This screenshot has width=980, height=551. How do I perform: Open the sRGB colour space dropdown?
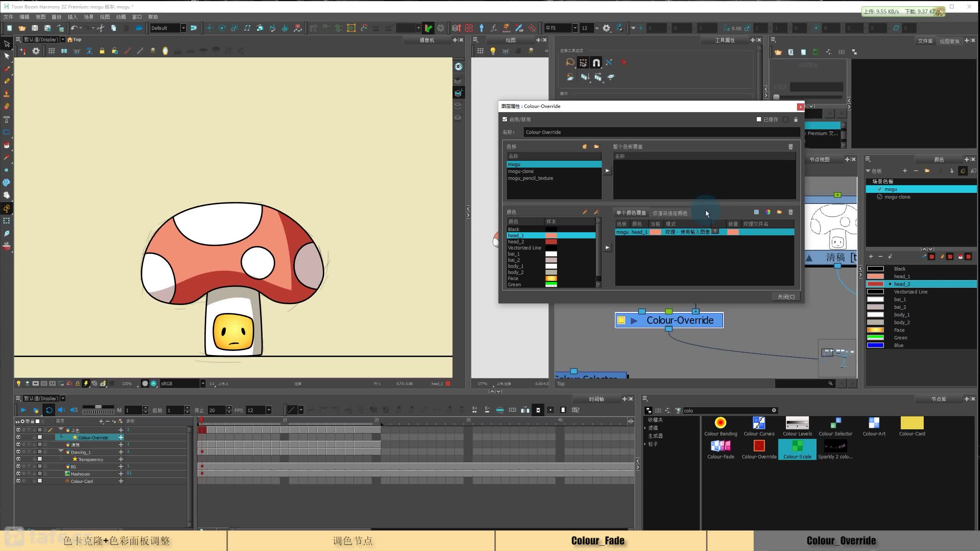tap(203, 383)
